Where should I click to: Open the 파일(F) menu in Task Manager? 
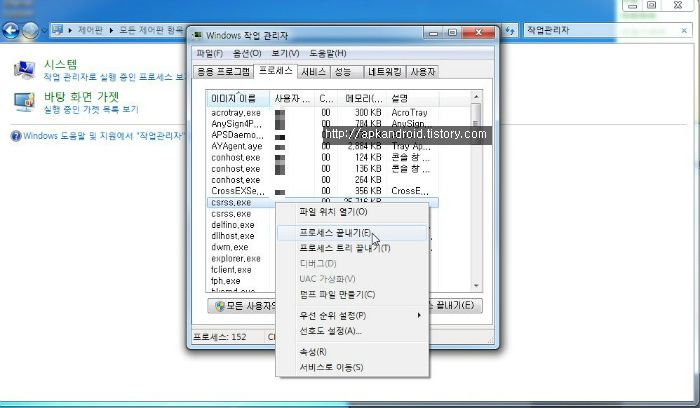pos(209,53)
